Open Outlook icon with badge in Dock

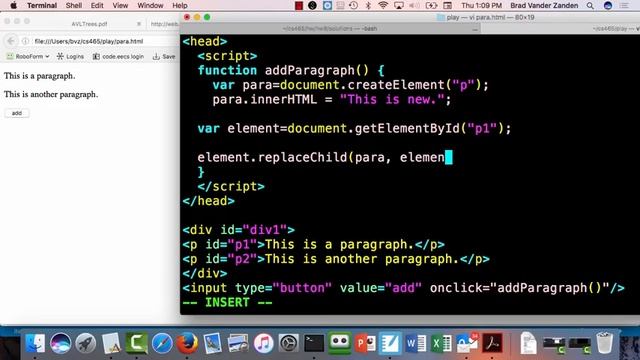(467, 343)
